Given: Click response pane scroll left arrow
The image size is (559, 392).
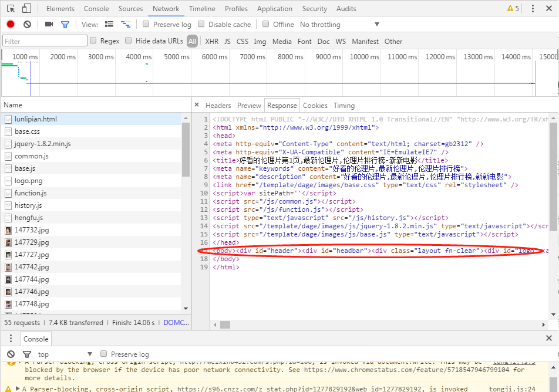Looking at the screenshot, I should [x=215, y=325].
